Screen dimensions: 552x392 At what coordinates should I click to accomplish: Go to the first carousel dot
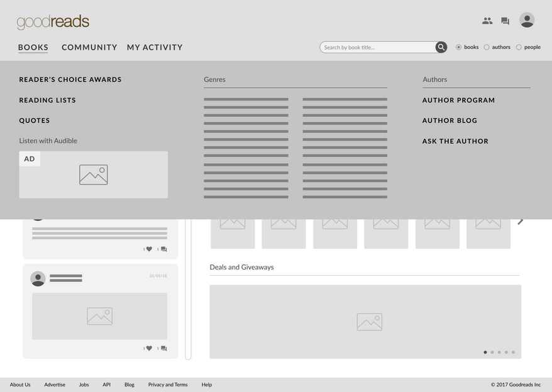(485, 352)
